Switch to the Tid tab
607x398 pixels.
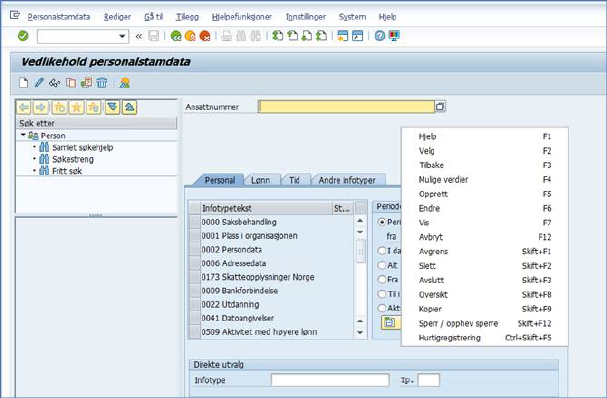click(x=294, y=180)
